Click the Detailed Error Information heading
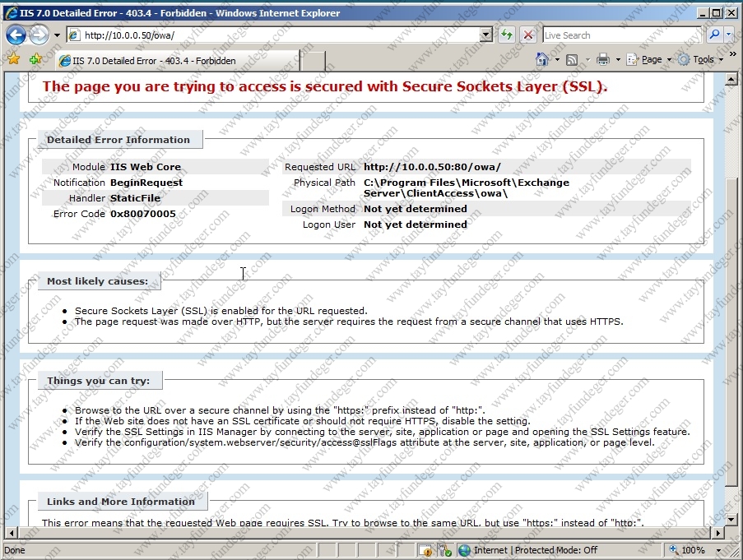Image resolution: width=743 pixels, height=560 pixels. [x=118, y=140]
